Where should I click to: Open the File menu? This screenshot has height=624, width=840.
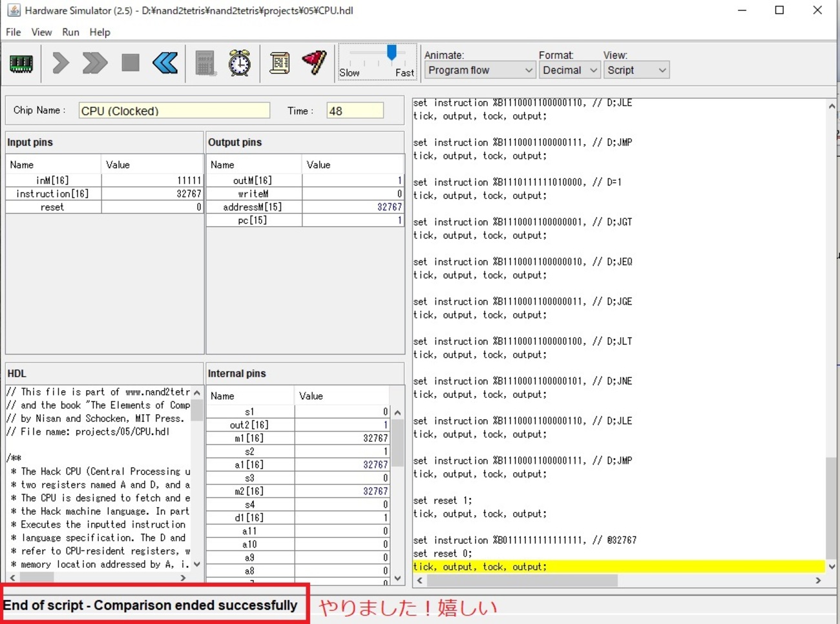coord(13,32)
